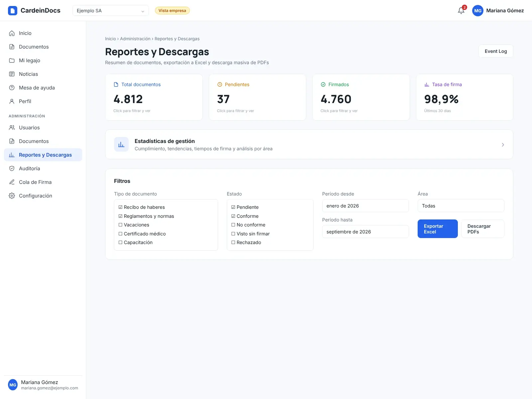Uncheck Reglamentos y normas
This screenshot has width=532, height=399.
click(x=120, y=216)
